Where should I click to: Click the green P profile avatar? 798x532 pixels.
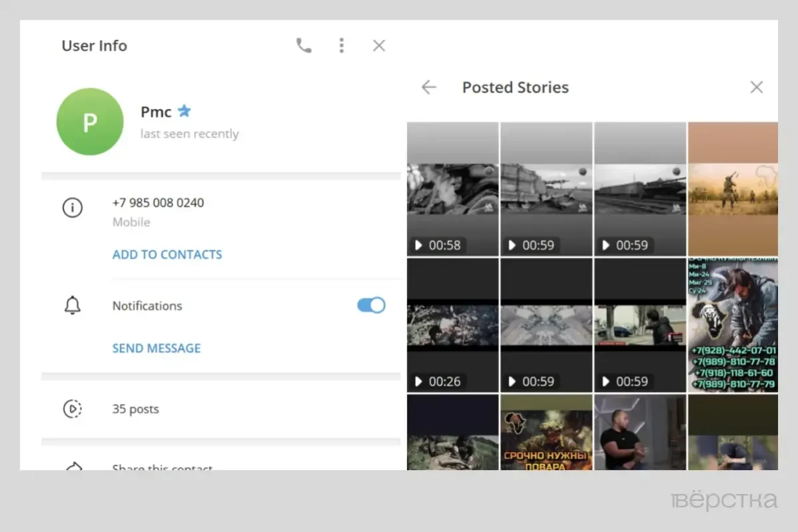(x=90, y=122)
